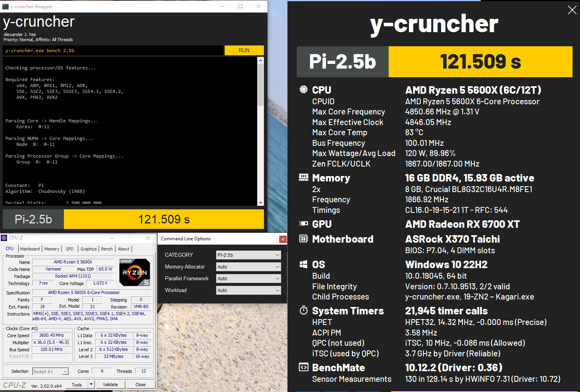The height and width of the screenshot is (392, 580).
Task: Close the BenchMate result panel with X
Action: [x=572, y=10]
